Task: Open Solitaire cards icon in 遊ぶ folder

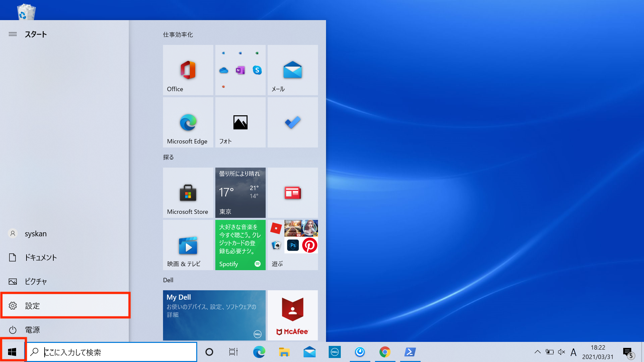Action: coord(276,245)
